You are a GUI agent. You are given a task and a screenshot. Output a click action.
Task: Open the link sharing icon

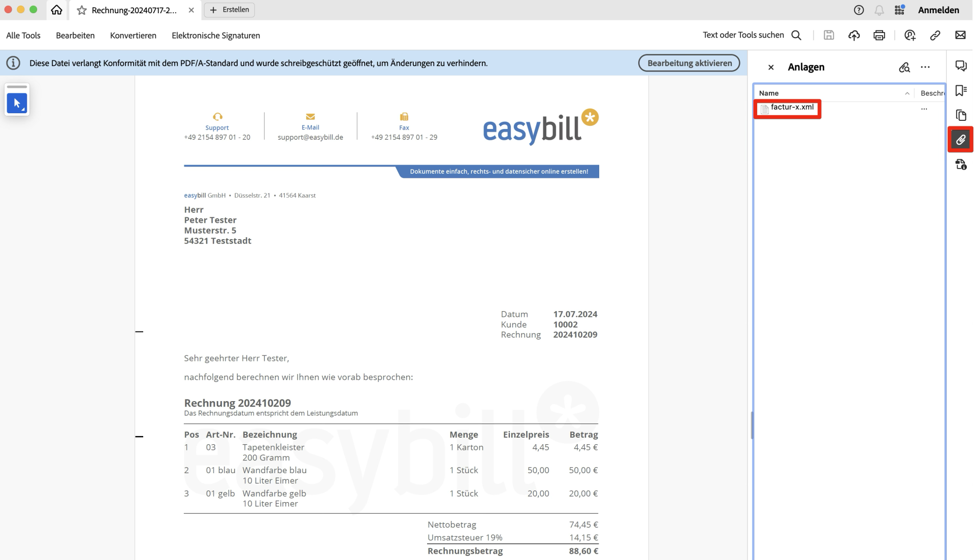[x=935, y=35]
